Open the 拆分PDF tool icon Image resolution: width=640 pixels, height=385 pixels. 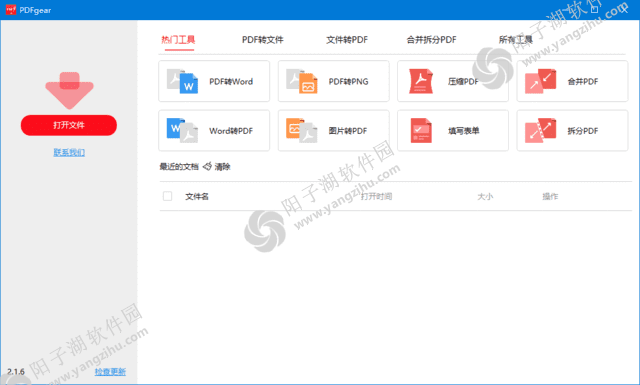540,131
